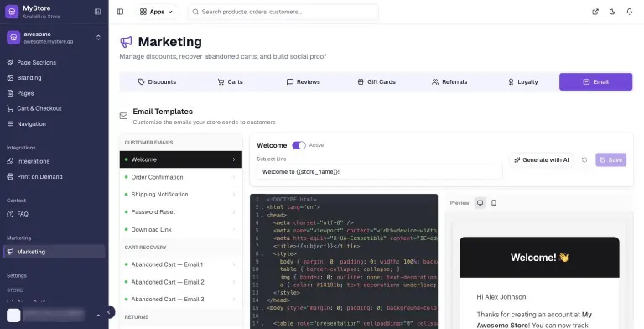This screenshot has width=644, height=329.
Task: Click chevron on Password Reset row
Action: [234, 211]
